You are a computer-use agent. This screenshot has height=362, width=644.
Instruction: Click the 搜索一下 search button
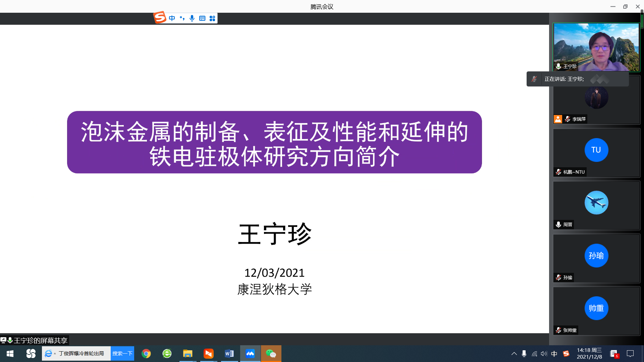(122, 354)
